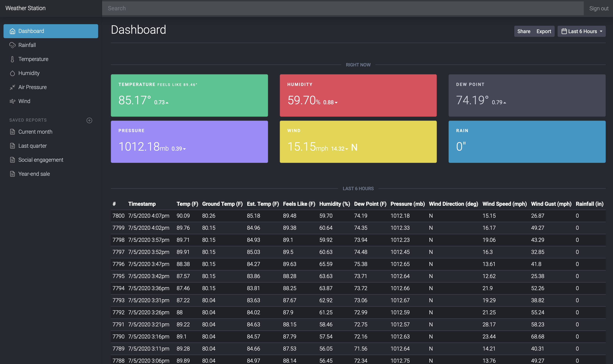Click the Search input field
The width and height of the screenshot is (613, 364).
coord(342,8)
